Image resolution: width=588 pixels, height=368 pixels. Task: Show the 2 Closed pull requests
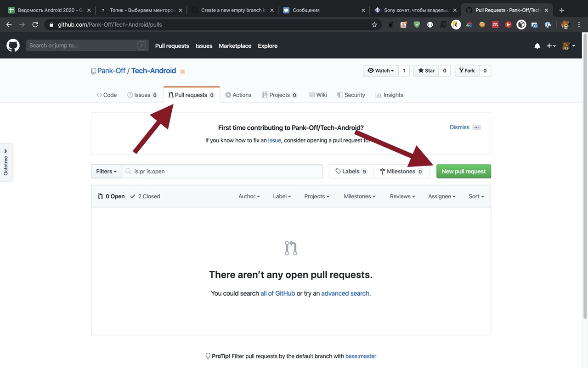[145, 196]
